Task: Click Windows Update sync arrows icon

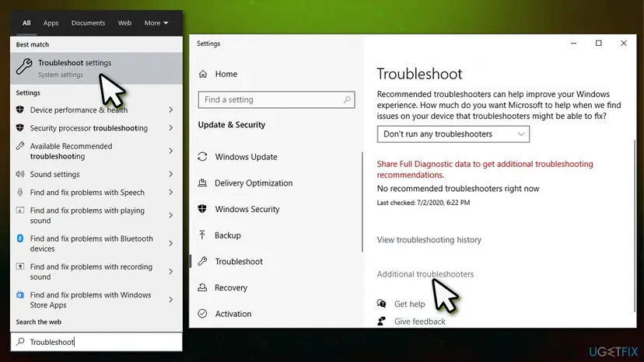Action: click(x=202, y=157)
